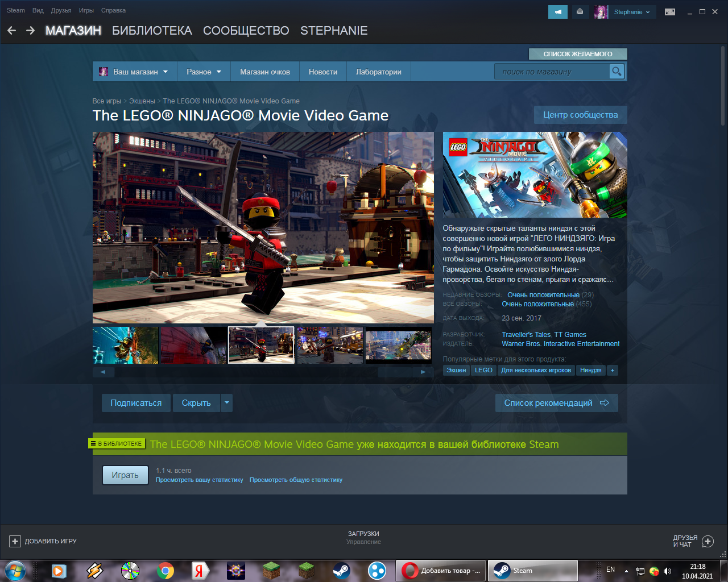Open the 'Друзья' menu

pyautogui.click(x=61, y=10)
